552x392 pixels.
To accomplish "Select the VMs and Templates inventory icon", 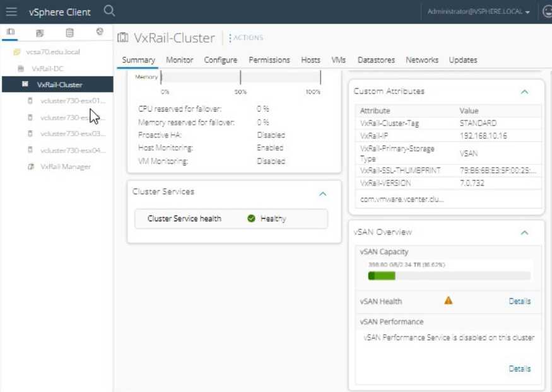I will (x=40, y=32).
